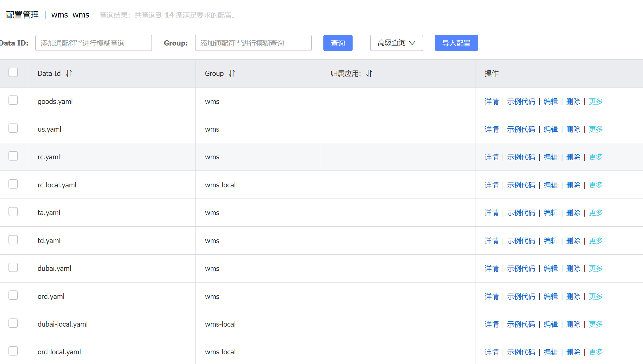Edit td.yaml via 编辑 link
Viewport: 643px width, 364px height.
[x=551, y=241]
